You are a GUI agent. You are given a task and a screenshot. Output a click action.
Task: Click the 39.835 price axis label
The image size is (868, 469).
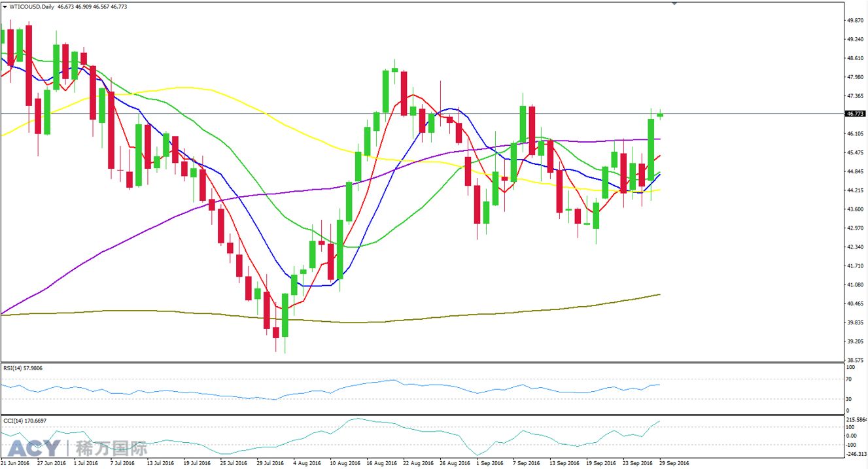(854, 323)
